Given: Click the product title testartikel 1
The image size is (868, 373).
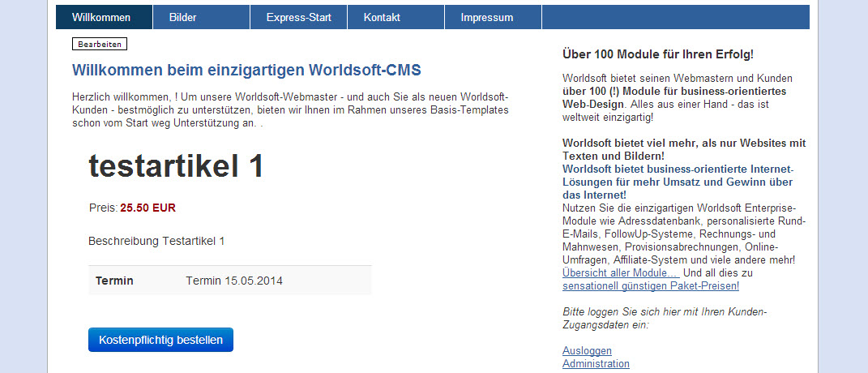Looking at the screenshot, I should pyautogui.click(x=176, y=165).
